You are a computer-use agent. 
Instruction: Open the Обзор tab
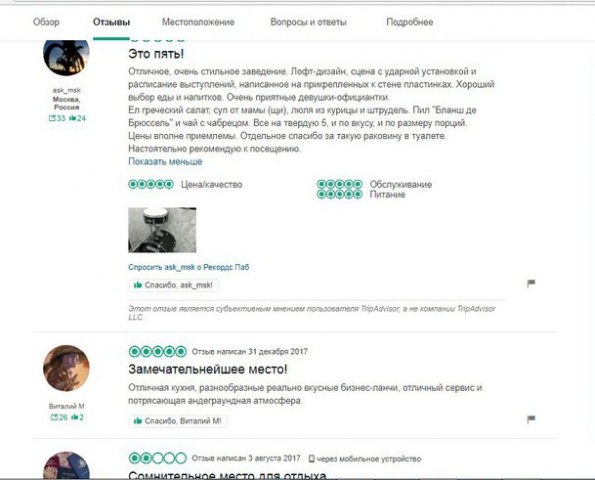46,22
